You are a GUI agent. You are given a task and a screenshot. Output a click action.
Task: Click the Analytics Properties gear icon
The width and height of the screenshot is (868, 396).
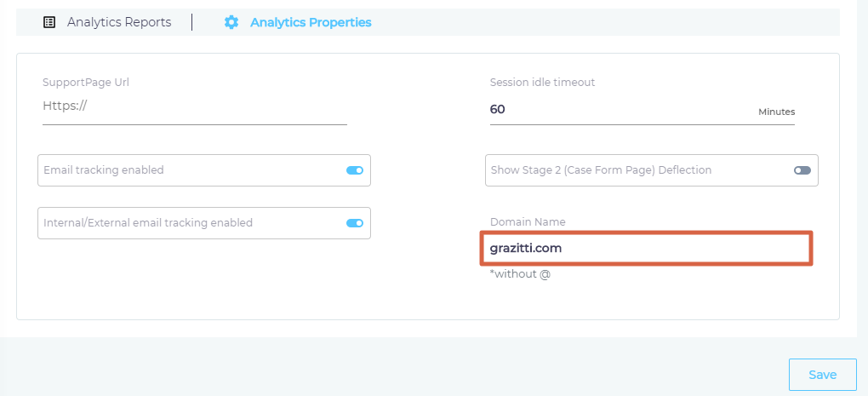231,22
